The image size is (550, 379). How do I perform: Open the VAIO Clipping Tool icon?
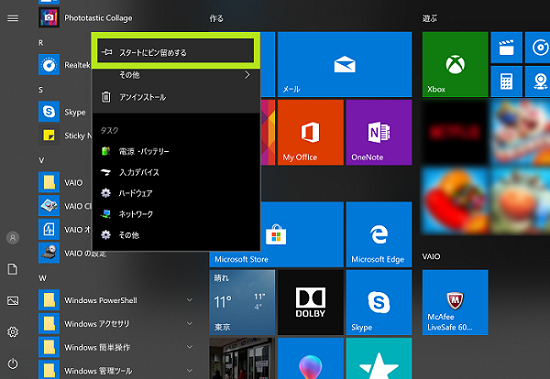(49, 206)
